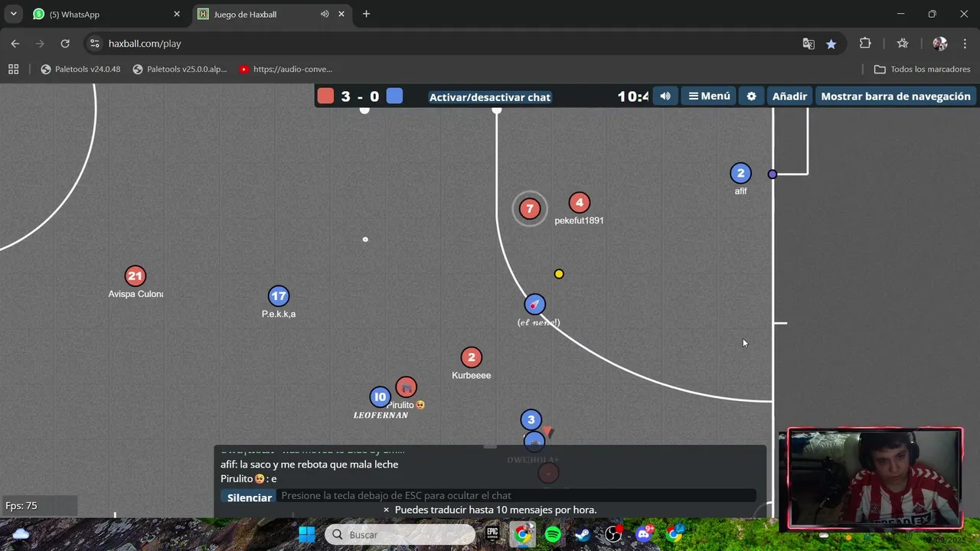Click blue player 17 P.e.k.k.a
The width and height of the screenshot is (980, 551).
[x=279, y=296]
